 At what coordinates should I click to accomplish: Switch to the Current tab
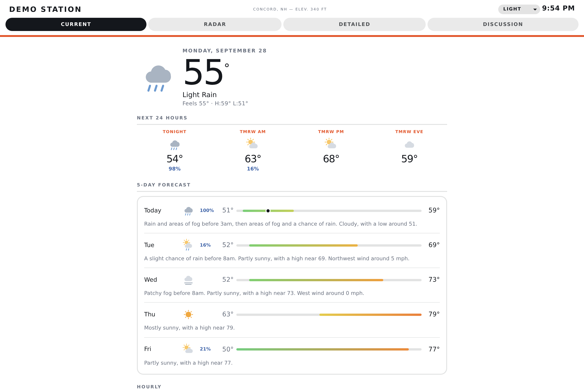pyautogui.click(x=76, y=24)
